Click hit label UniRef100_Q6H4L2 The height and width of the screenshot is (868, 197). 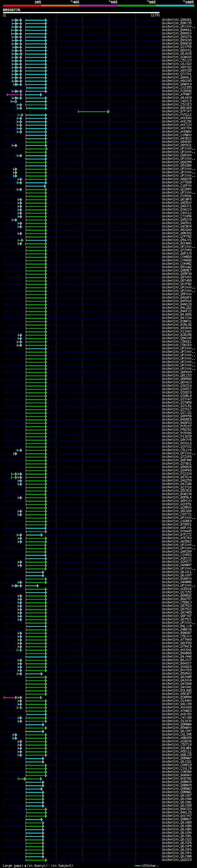[x=177, y=78]
